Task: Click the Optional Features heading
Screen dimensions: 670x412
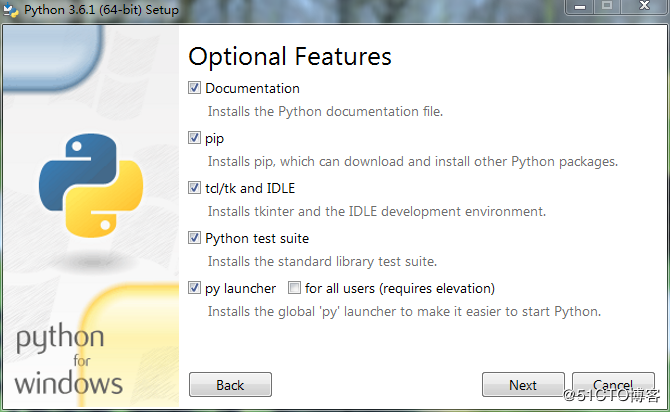Action: click(x=290, y=57)
